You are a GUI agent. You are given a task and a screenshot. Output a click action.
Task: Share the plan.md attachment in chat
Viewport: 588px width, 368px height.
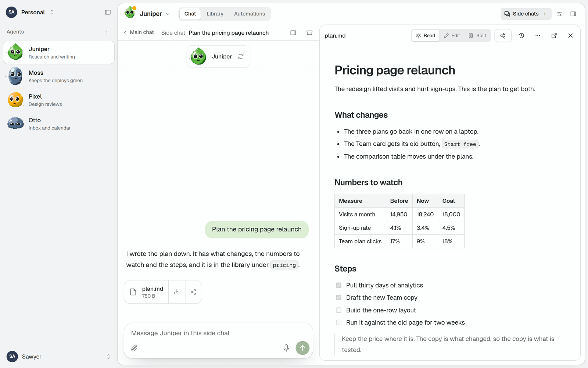point(193,292)
